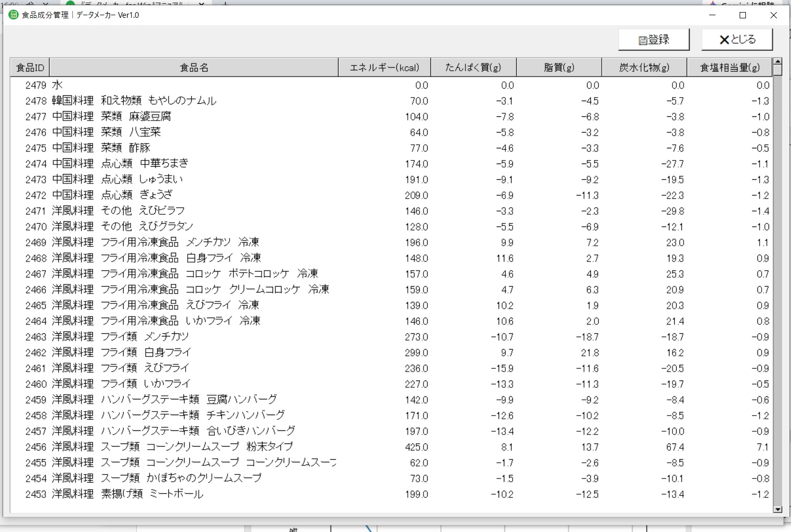Select the 中華ちまき row
The width and height of the screenshot is (791, 532).
pyautogui.click(x=392, y=164)
